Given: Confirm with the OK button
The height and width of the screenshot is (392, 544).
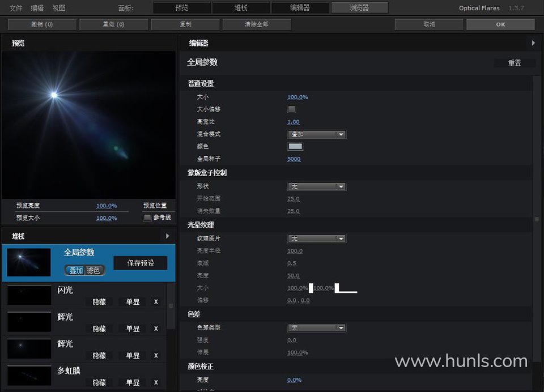Looking at the screenshot, I should pyautogui.click(x=500, y=24).
